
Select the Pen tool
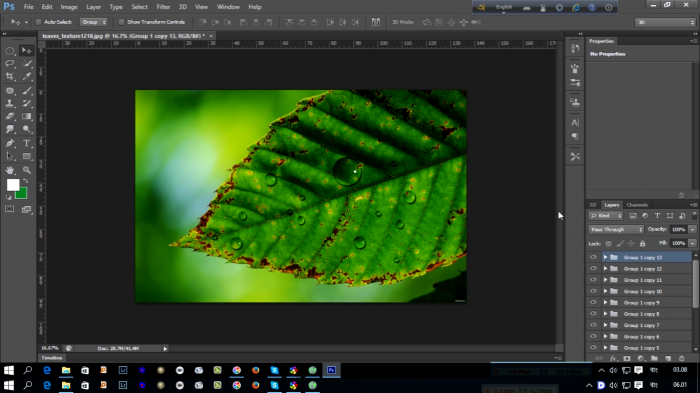9,143
